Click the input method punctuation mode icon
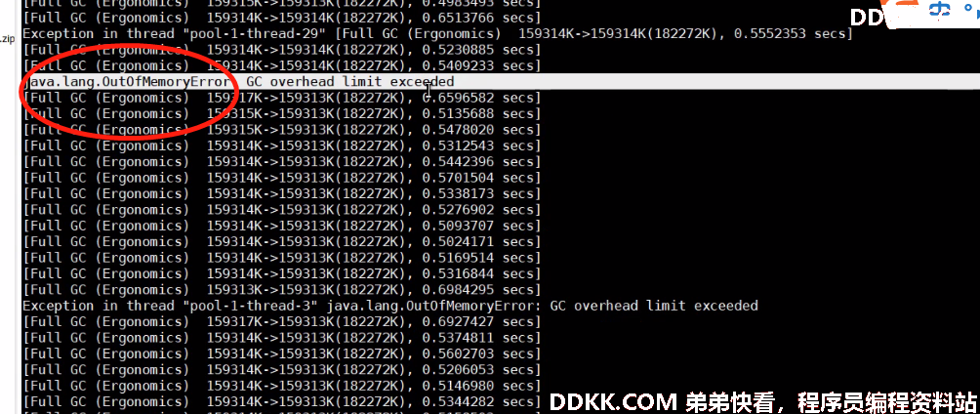The image size is (980, 414). click(x=968, y=8)
